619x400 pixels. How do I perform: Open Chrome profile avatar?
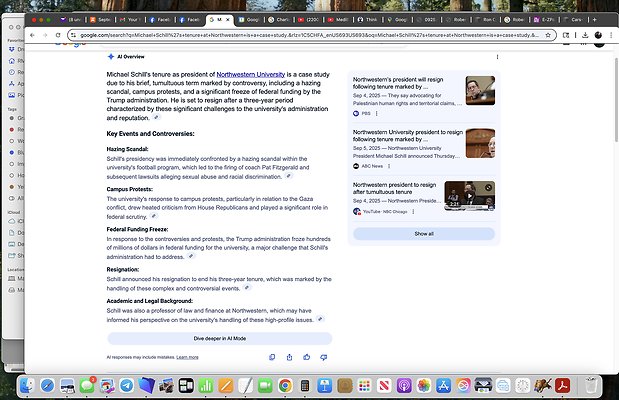click(x=598, y=35)
